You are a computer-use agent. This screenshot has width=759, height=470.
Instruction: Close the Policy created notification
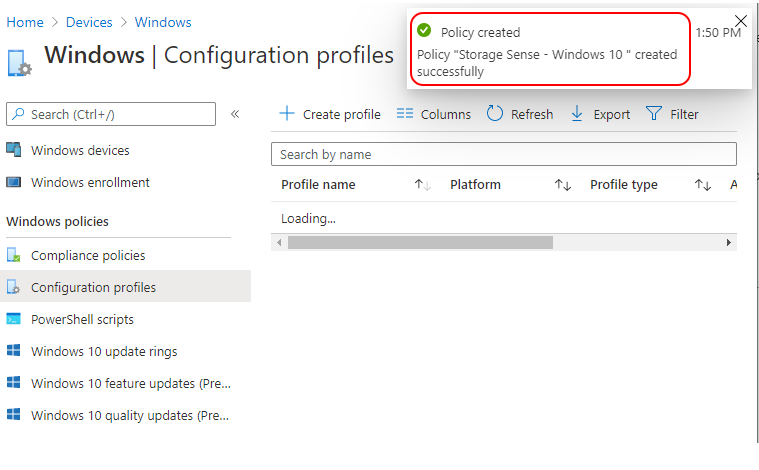click(741, 20)
